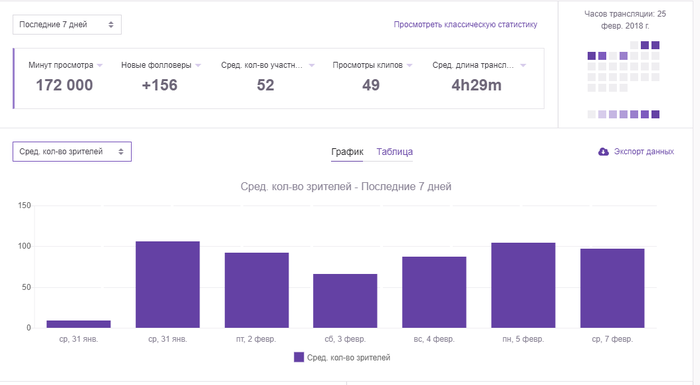
Task: Click the legend label 'Сред. кол-во зрителей'
Action: point(349,357)
